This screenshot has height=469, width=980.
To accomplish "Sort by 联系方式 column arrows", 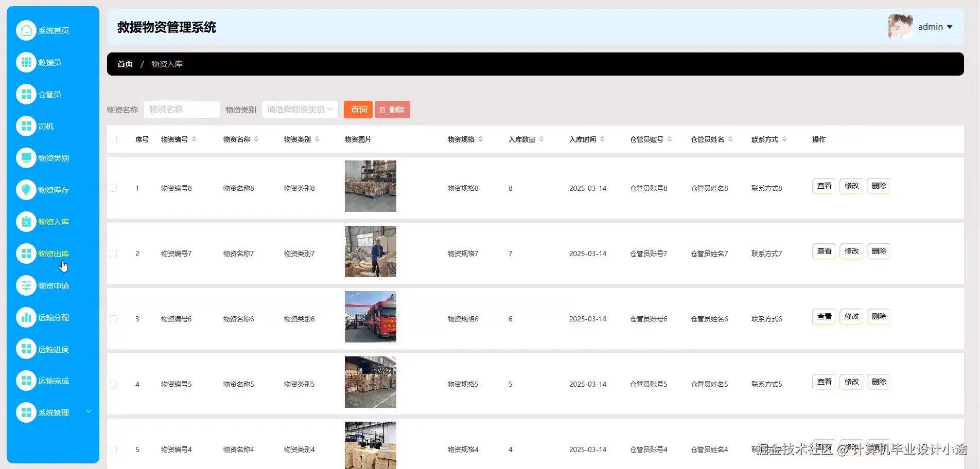I will coord(784,139).
